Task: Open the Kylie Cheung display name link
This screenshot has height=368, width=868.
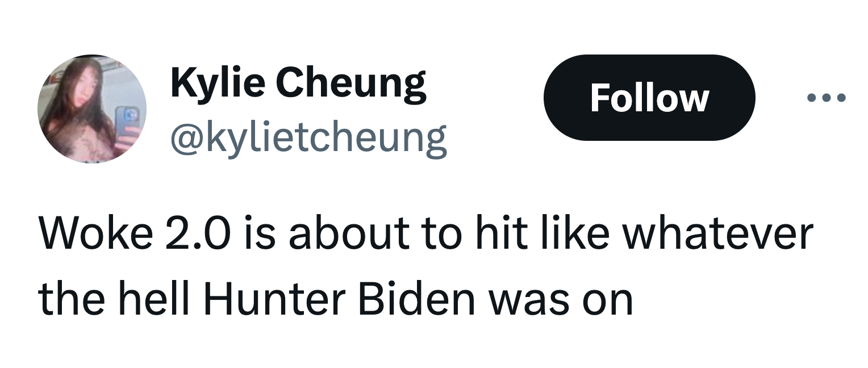Action: tap(298, 83)
